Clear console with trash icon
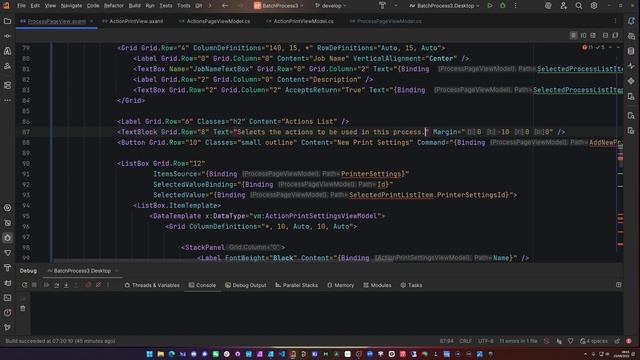Image resolution: width=640 pixels, height=360 pixels. [x=23, y=309]
